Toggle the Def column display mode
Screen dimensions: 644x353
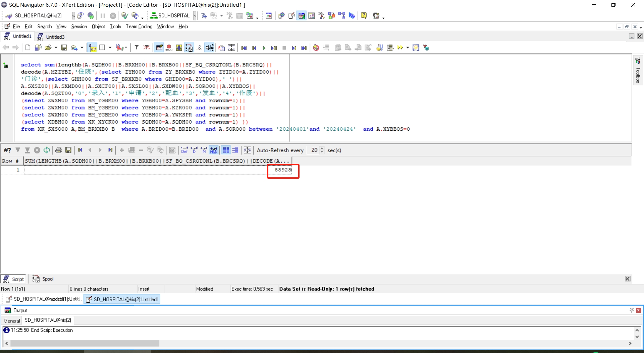(x=184, y=150)
